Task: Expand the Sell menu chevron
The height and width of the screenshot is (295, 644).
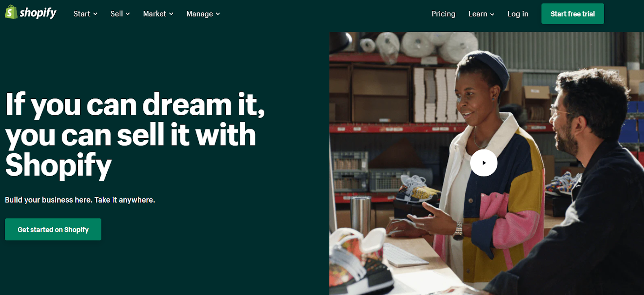Action: point(128,14)
